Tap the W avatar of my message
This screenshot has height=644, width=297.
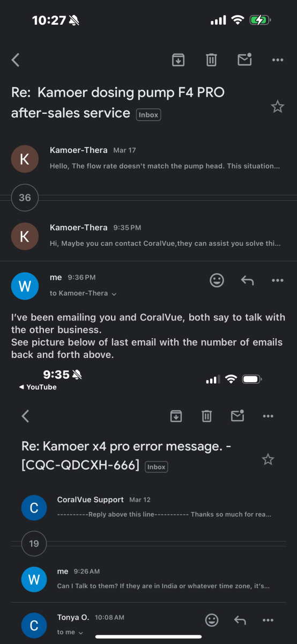click(x=25, y=286)
